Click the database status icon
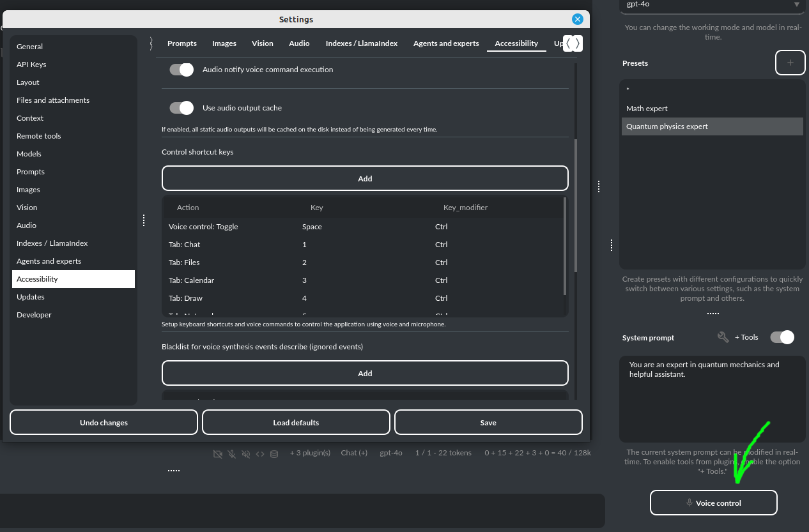Screen dimensions: 809x532 274,453
